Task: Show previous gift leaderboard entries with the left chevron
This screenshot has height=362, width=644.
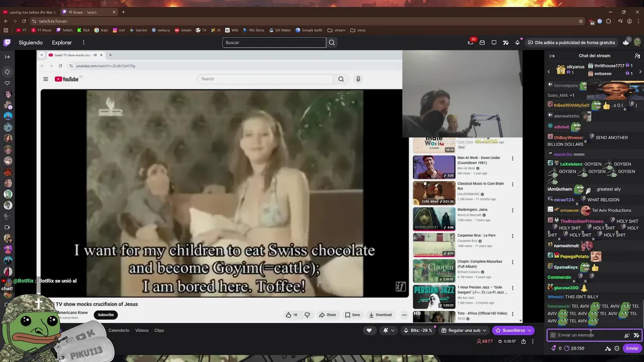Action: coord(549,72)
